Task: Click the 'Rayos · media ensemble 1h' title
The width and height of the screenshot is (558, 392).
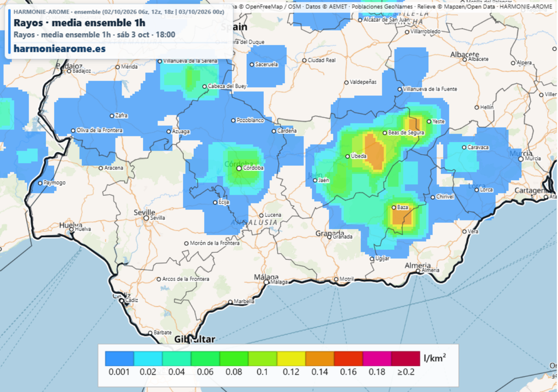Action: [x=80, y=23]
